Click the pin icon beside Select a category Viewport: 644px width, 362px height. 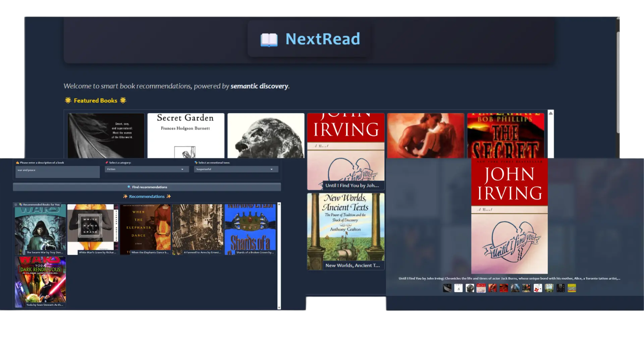107,163
